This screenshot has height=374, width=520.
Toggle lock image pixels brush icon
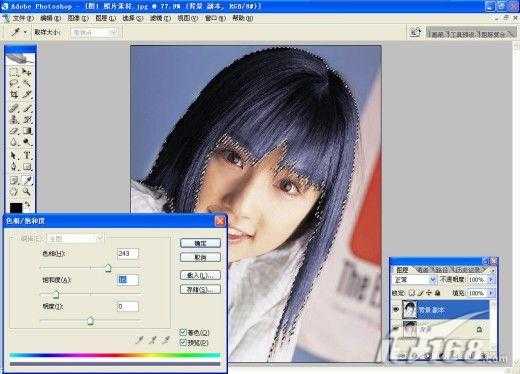(x=420, y=293)
